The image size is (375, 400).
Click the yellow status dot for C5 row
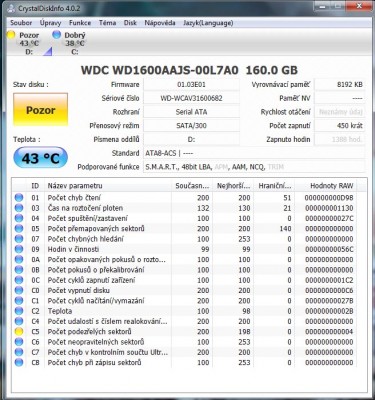pyautogui.click(x=19, y=331)
